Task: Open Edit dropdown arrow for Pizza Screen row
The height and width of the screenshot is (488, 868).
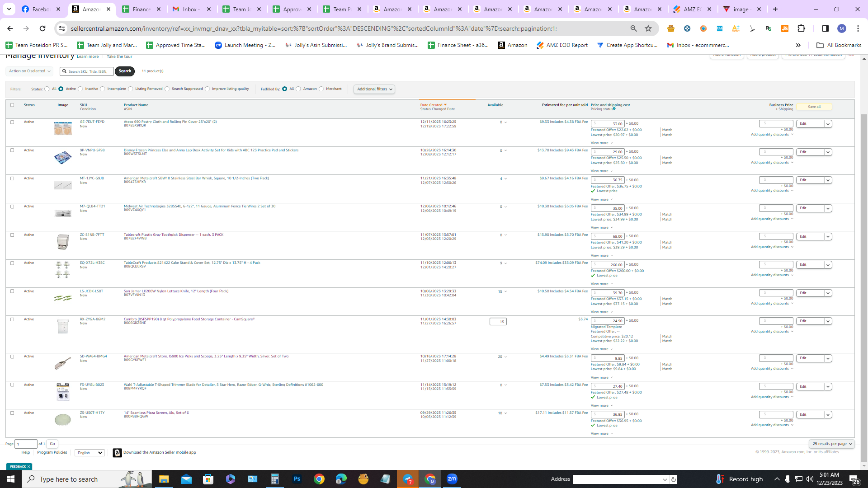Action: click(x=828, y=415)
